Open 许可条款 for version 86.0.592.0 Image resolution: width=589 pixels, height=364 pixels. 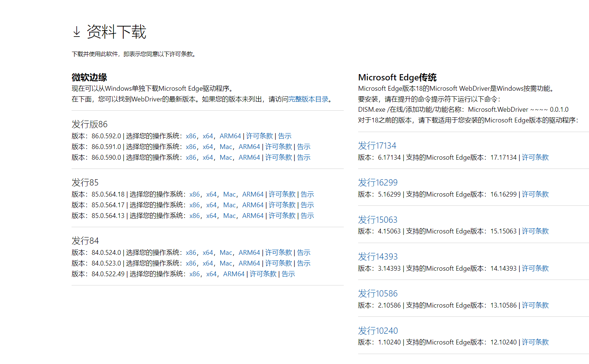tap(260, 136)
